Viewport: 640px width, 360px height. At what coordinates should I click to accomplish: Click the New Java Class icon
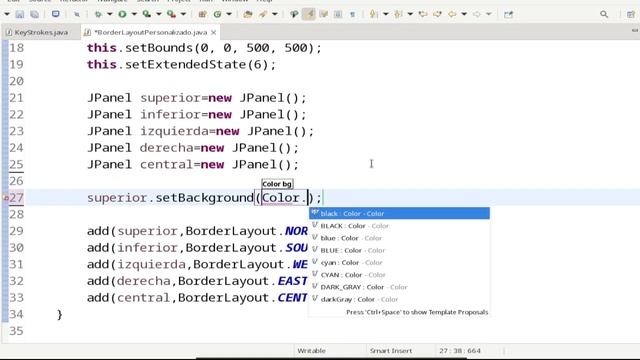(x=218, y=14)
